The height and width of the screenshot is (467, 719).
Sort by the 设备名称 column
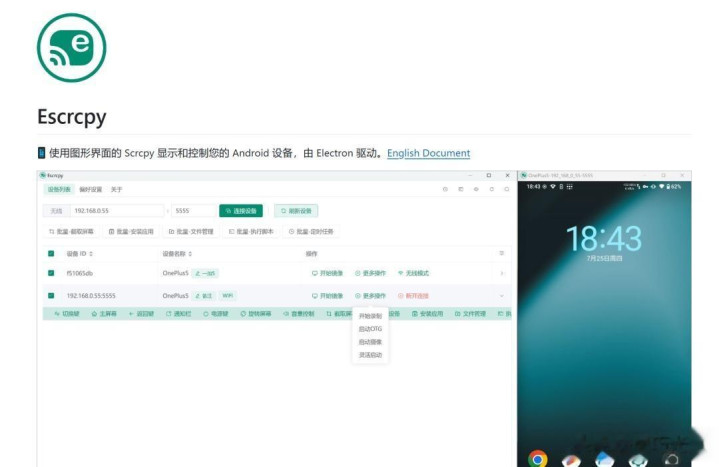tap(177, 254)
